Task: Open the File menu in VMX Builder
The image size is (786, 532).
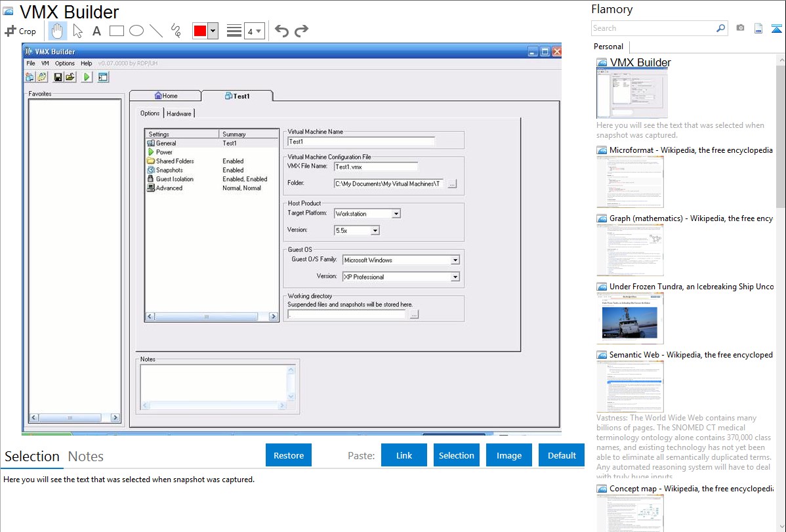Action: click(x=31, y=63)
